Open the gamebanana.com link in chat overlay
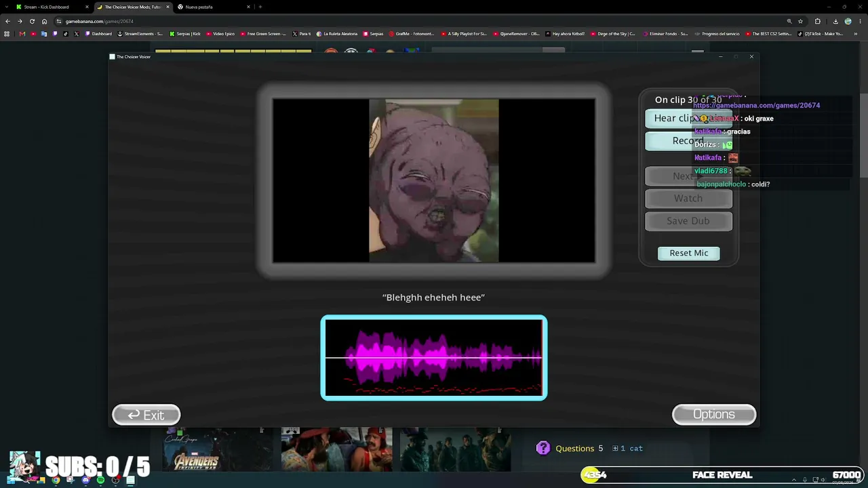 756,106
